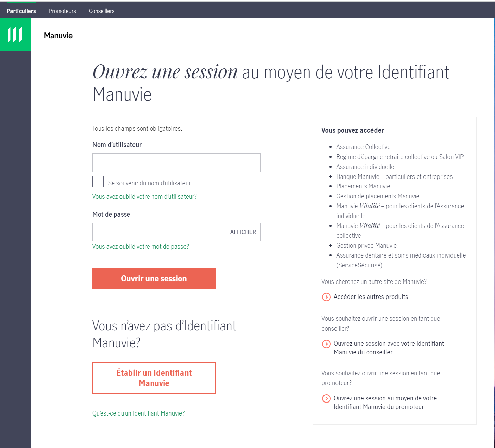Open the Promoteurs tab
This screenshot has height=448, width=495.
click(x=62, y=11)
